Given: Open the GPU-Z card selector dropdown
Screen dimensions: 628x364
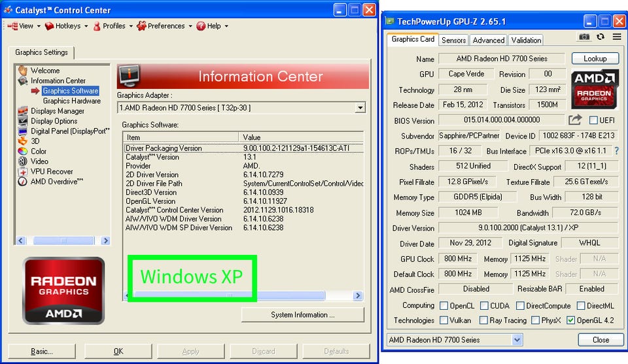Looking at the screenshot, I should [517, 340].
